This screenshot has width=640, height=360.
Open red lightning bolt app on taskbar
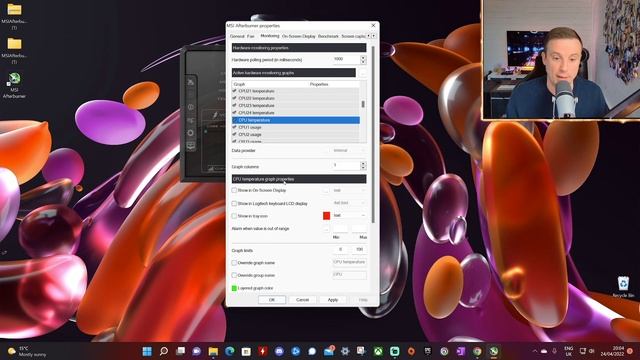click(x=263, y=351)
